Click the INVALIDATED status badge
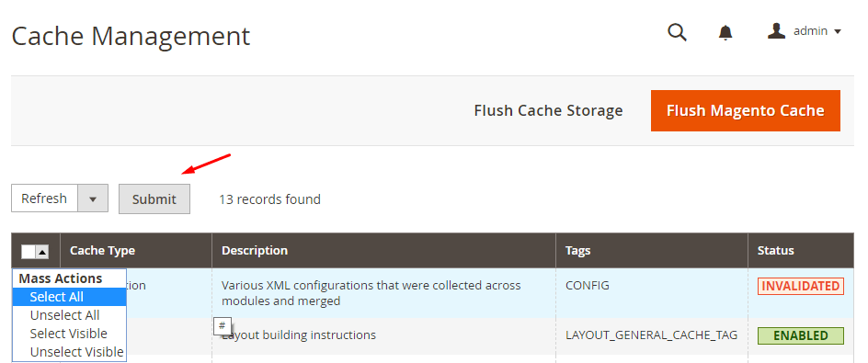This screenshot has height=363, width=868. pos(801,286)
